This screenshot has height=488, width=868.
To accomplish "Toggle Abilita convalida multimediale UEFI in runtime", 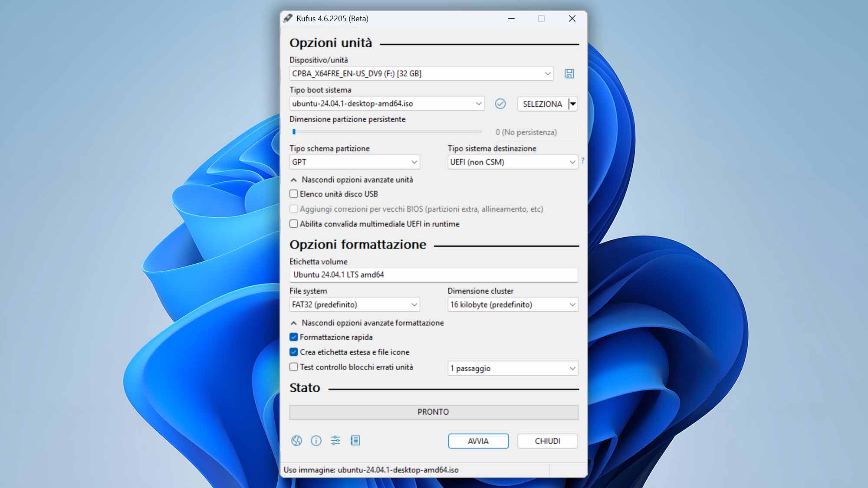I will (x=294, y=224).
